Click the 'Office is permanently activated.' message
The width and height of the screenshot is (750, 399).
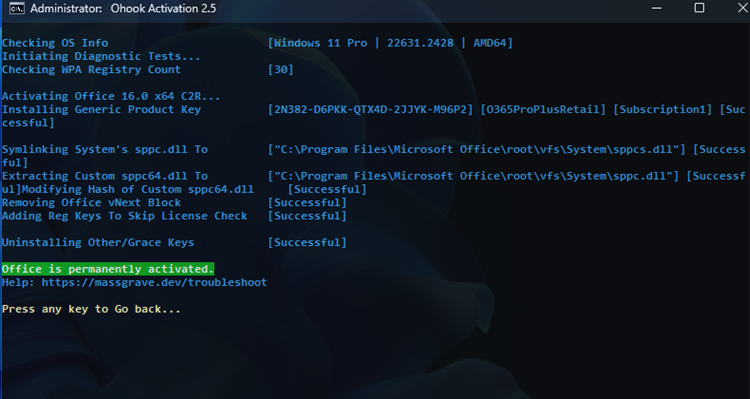(108, 269)
